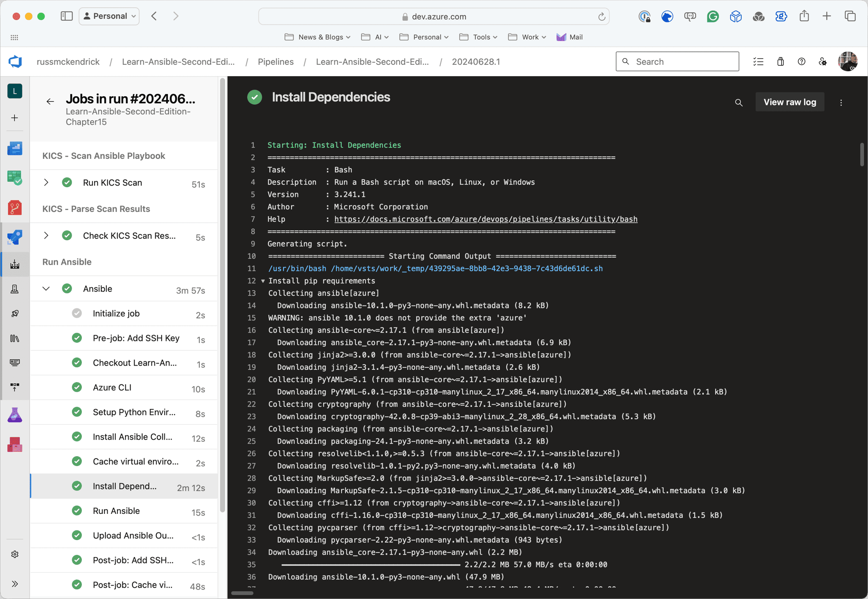Open Azure Boards icon in left sidebar
The width and height of the screenshot is (868, 599).
[x=15, y=178]
